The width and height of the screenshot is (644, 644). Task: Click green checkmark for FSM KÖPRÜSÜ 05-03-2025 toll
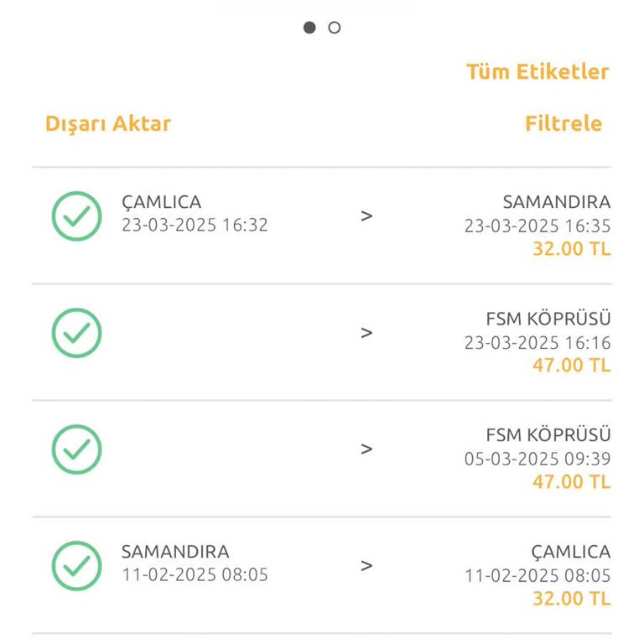click(76, 449)
